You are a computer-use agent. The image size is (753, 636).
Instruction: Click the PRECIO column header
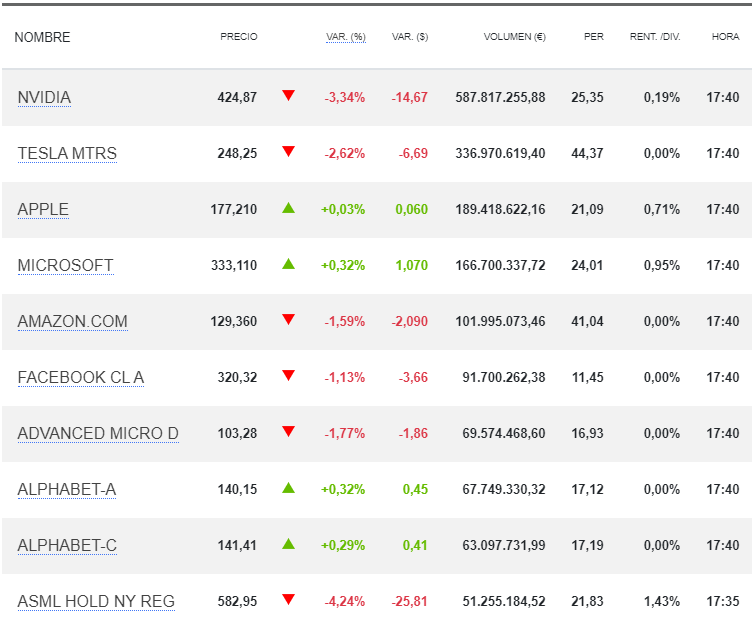pyautogui.click(x=239, y=37)
